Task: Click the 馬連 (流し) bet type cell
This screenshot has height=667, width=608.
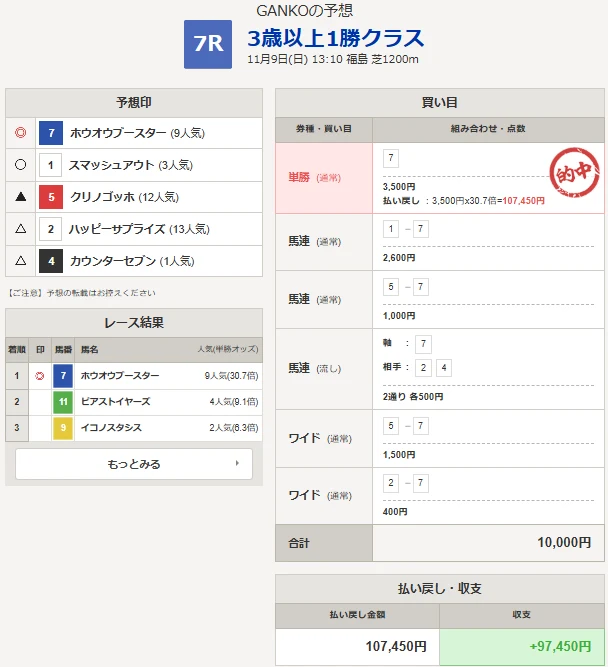Action: coord(324,369)
